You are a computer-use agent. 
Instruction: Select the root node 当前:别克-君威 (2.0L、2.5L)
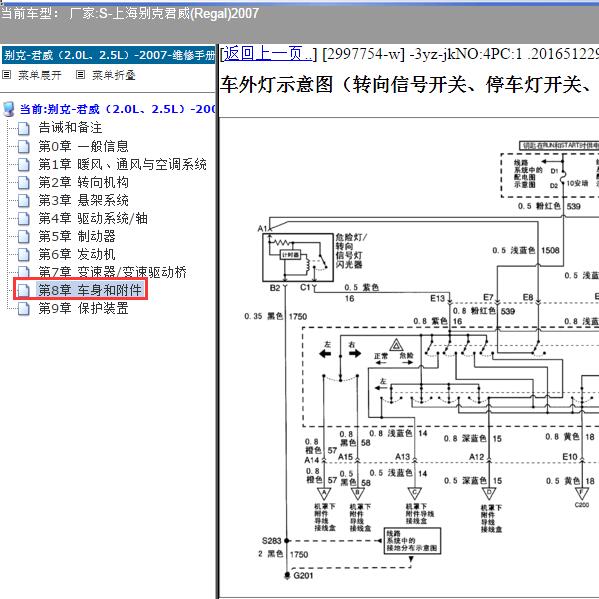pos(117,109)
